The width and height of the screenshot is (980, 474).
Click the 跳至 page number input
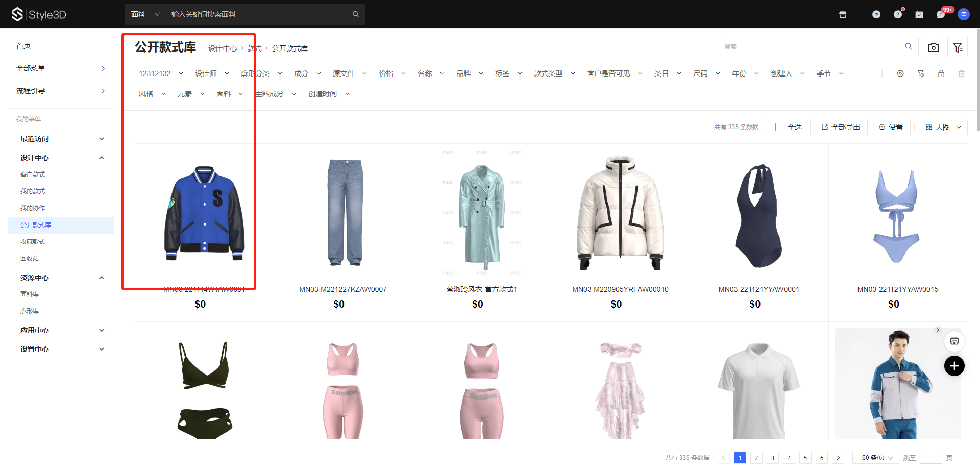point(931,458)
